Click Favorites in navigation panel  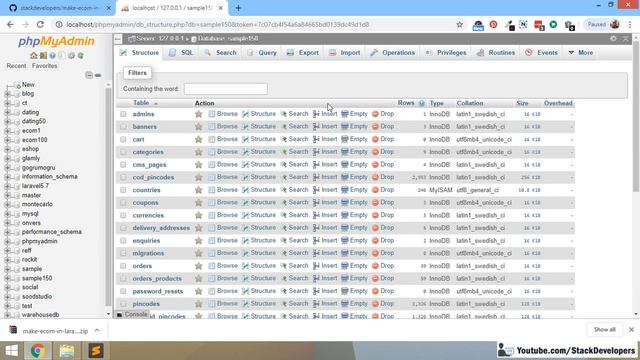pos(44,66)
